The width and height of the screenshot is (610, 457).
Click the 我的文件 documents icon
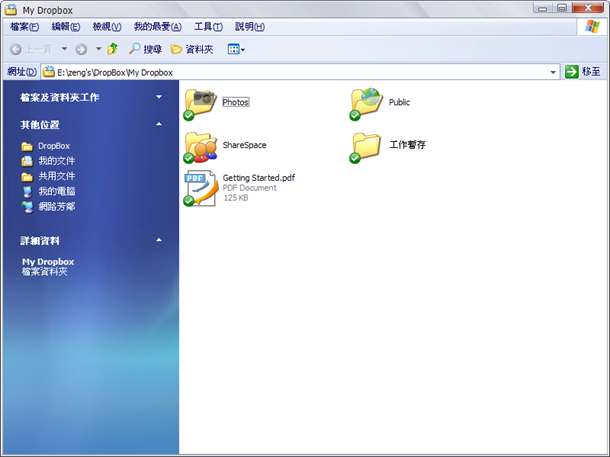click(27, 161)
